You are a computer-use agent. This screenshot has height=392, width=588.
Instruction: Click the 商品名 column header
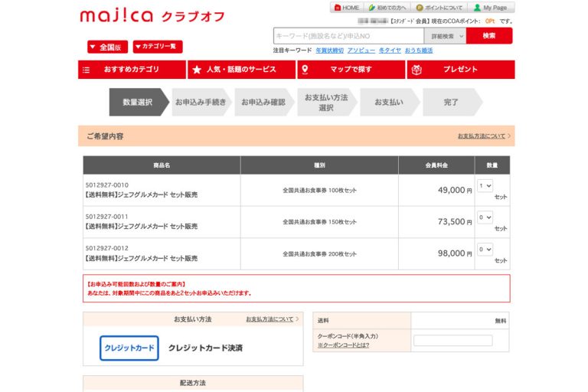(162, 165)
